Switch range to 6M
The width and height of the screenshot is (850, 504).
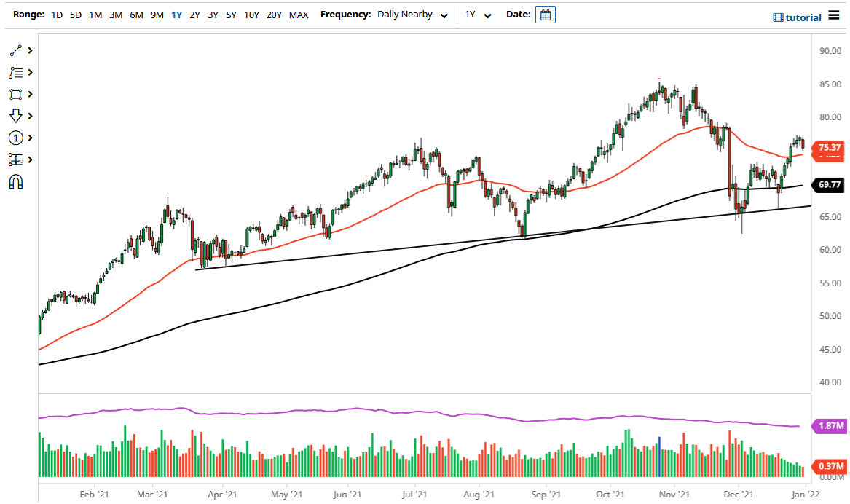(135, 14)
